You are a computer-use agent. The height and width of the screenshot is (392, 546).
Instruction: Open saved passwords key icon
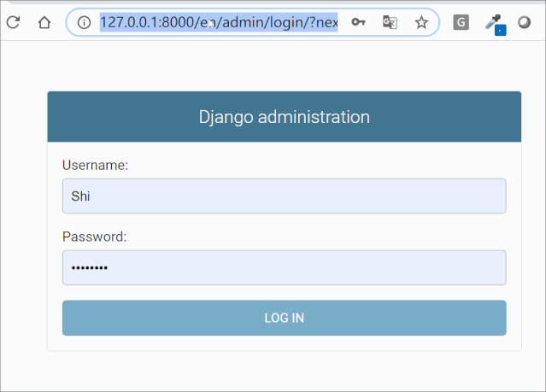(358, 23)
